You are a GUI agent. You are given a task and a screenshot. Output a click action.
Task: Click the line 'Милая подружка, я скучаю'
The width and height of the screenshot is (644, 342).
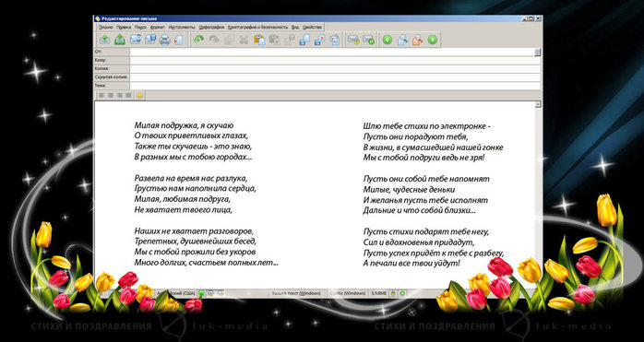point(184,125)
